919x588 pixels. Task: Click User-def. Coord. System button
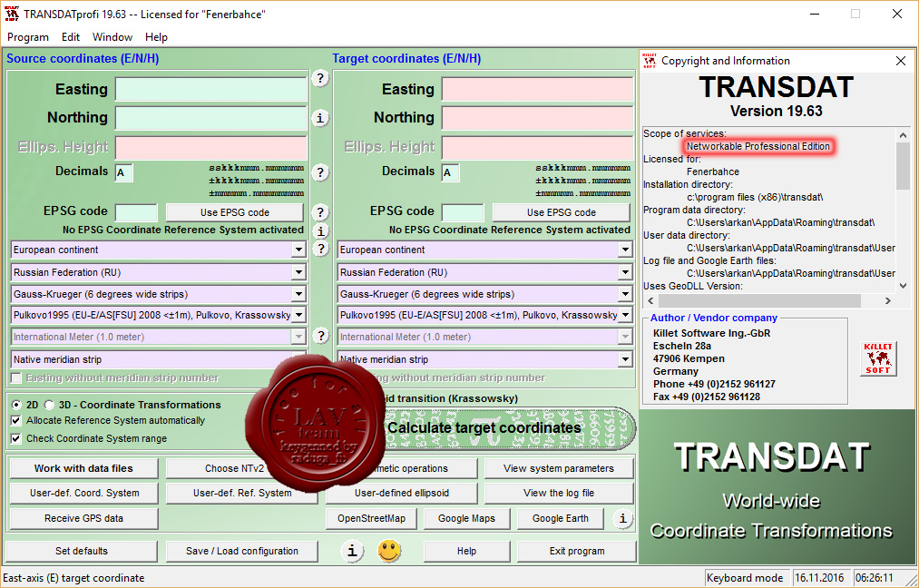click(83, 493)
